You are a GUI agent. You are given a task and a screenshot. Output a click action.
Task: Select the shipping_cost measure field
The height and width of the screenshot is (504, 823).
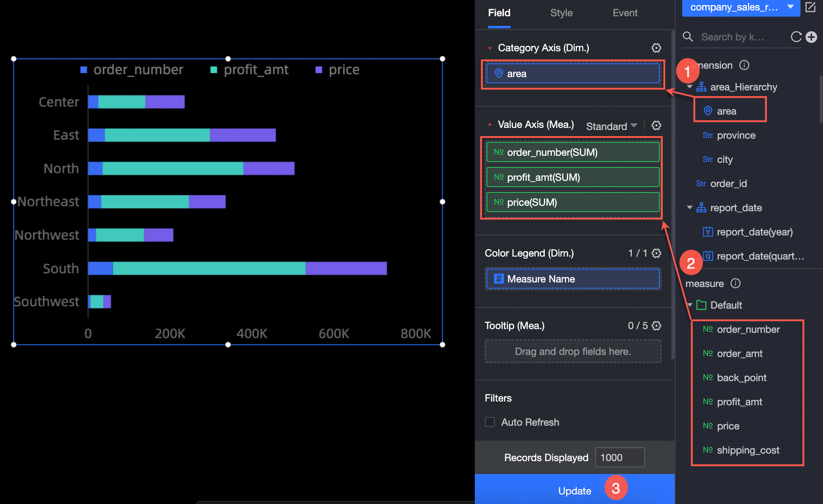tap(748, 450)
